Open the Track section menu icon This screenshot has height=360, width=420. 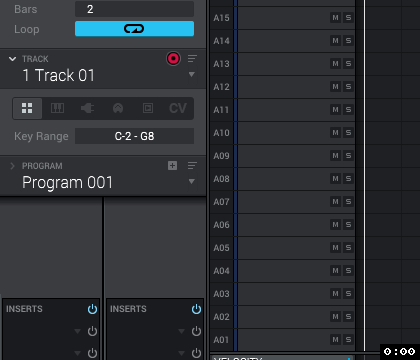click(x=192, y=59)
